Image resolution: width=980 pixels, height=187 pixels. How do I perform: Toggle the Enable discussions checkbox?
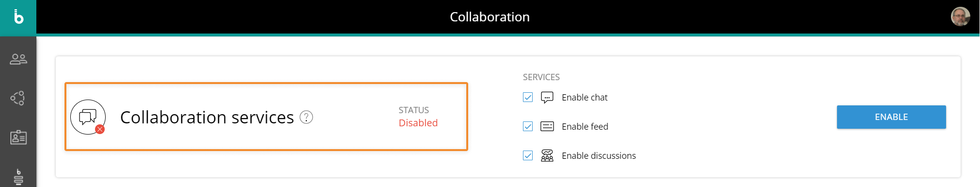tap(528, 155)
